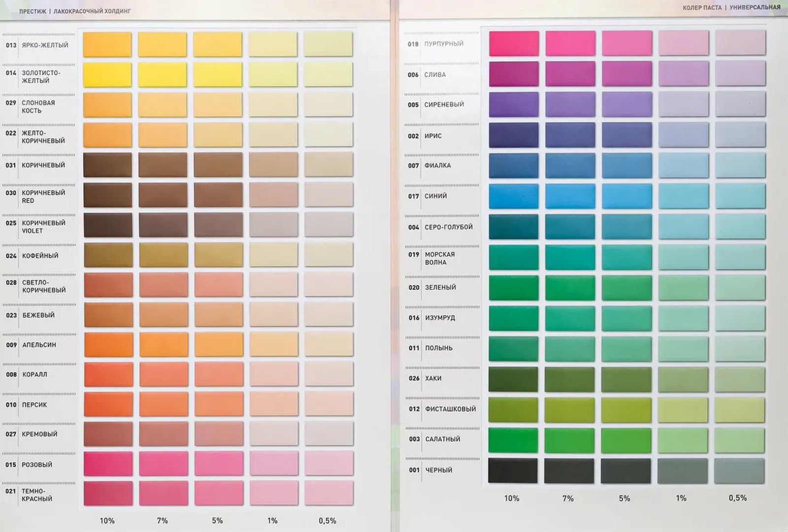Viewport: 788px width, 532px height.
Task: Select the 1% Морская волна swatch
Action: pyautogui.click(x=684, y=257)
